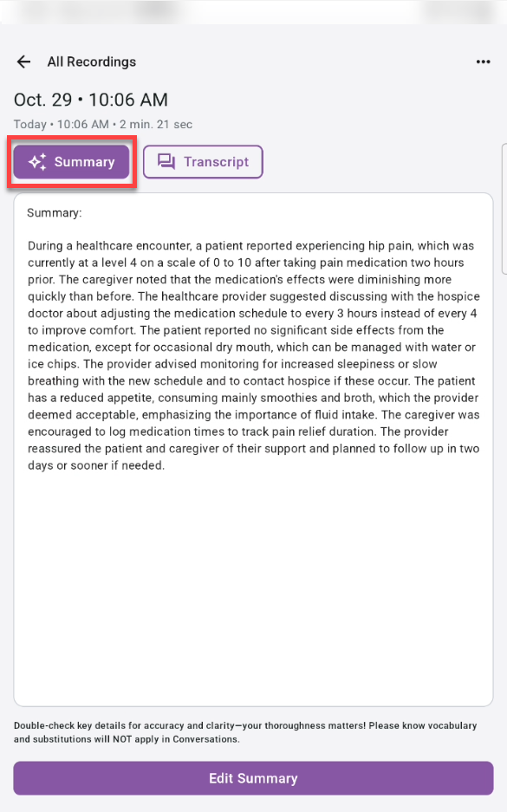Viewport: 507px width, 812px height.
Task: Click the back arrow next to All Recordings
Action: pyautogui.click(x=23, y=62)
